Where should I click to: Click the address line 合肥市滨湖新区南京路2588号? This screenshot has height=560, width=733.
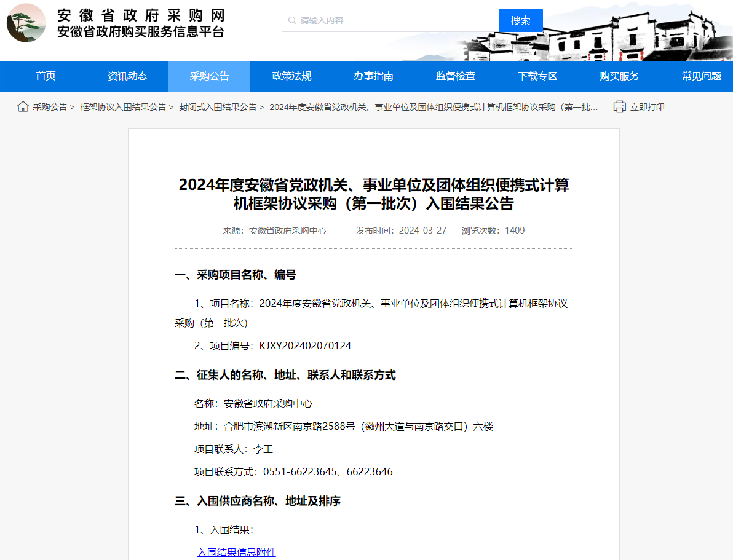(x=344, y=427)
